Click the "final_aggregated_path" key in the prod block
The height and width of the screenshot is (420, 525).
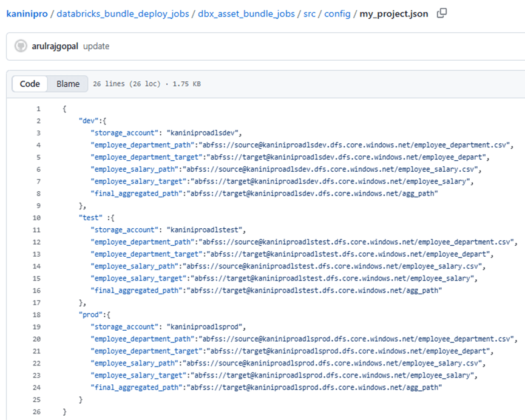pos(136,387)
